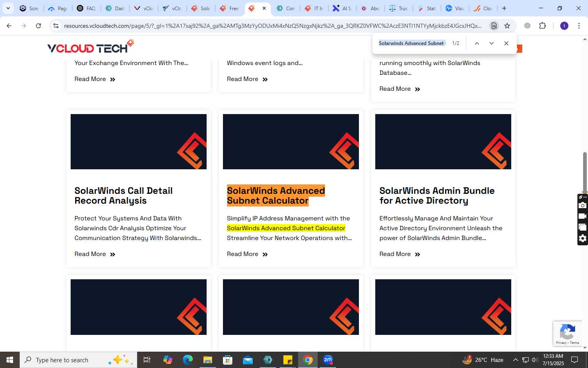588x368 pixels.
Task: Bookmark this page with the star icon
Action: [x=507, y=26]
